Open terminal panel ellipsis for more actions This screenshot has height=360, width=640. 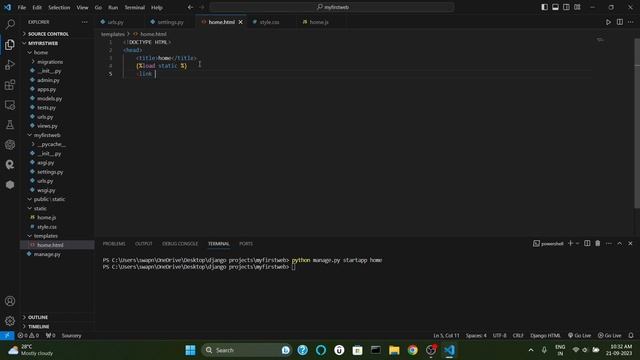(609, 243)
